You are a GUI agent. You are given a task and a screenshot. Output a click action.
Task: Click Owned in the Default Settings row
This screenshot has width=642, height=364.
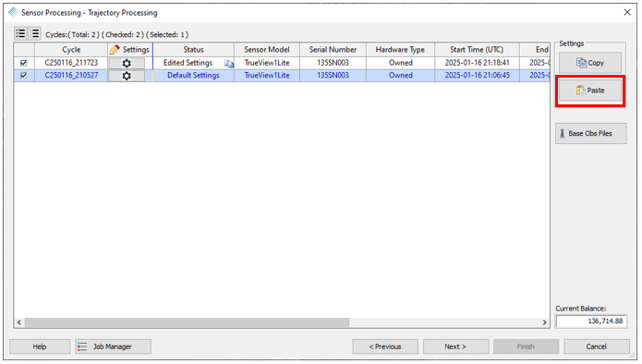(400, 76)
